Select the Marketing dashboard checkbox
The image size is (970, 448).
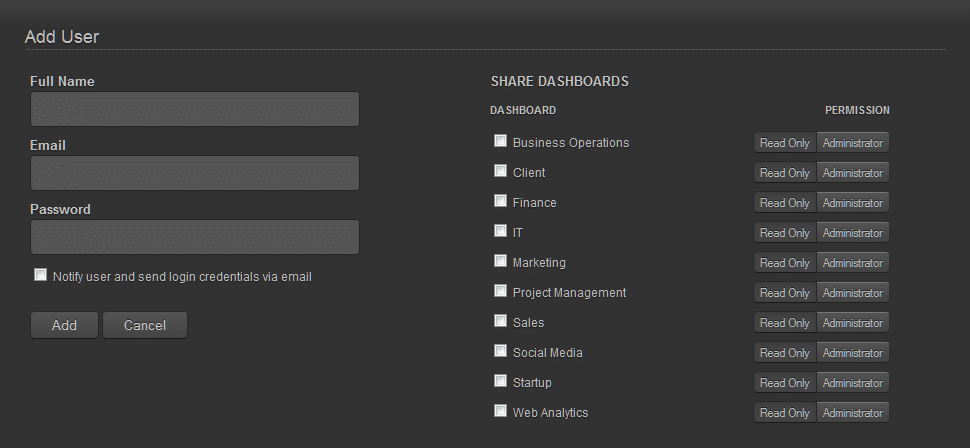[x=500, y=261]
